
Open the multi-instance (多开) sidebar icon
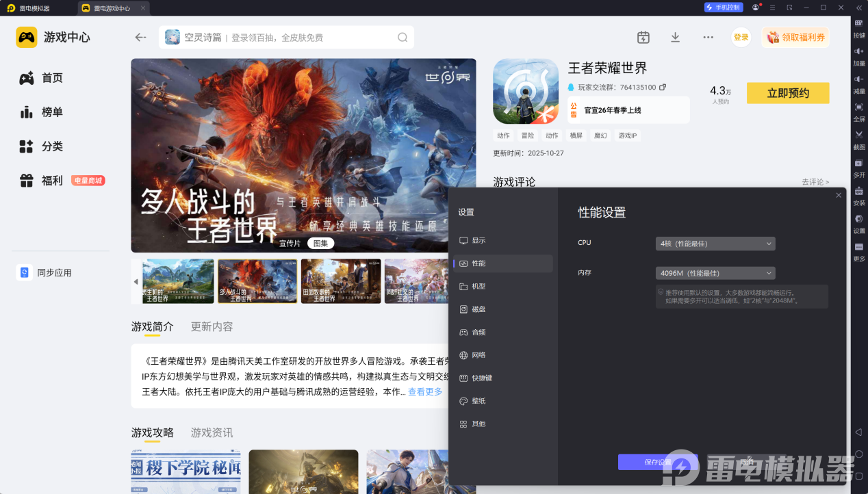click(x=858, y=163)
